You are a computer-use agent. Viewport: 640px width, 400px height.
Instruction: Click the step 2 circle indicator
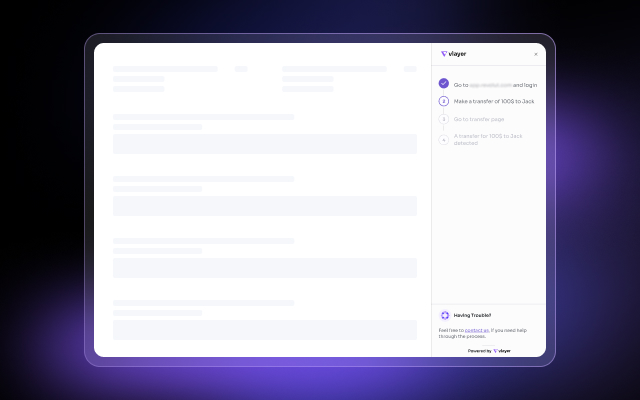tap(444, 101)
